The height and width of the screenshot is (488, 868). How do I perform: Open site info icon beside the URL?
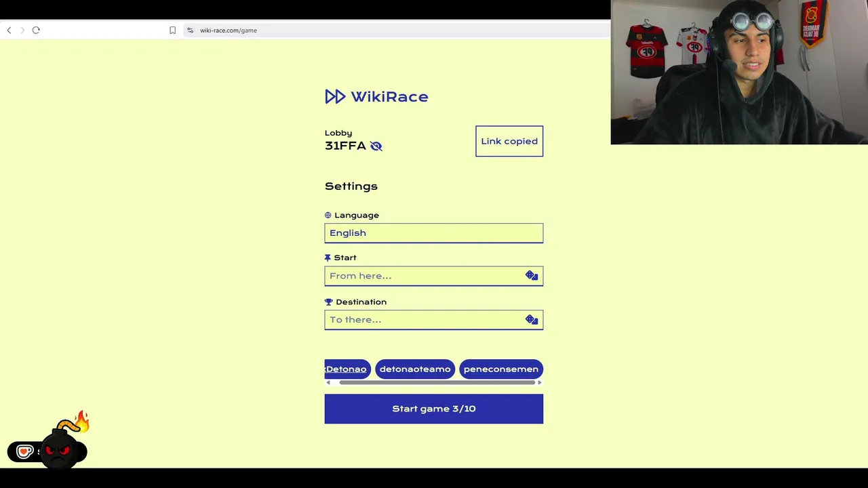(x=190, y=30)
